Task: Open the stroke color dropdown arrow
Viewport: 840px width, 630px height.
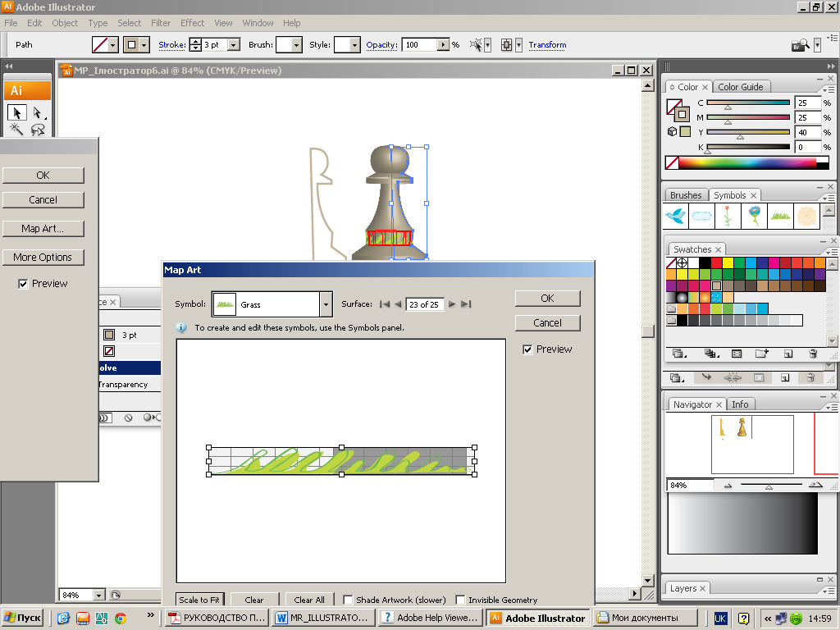Action: [x=144, y=44]
